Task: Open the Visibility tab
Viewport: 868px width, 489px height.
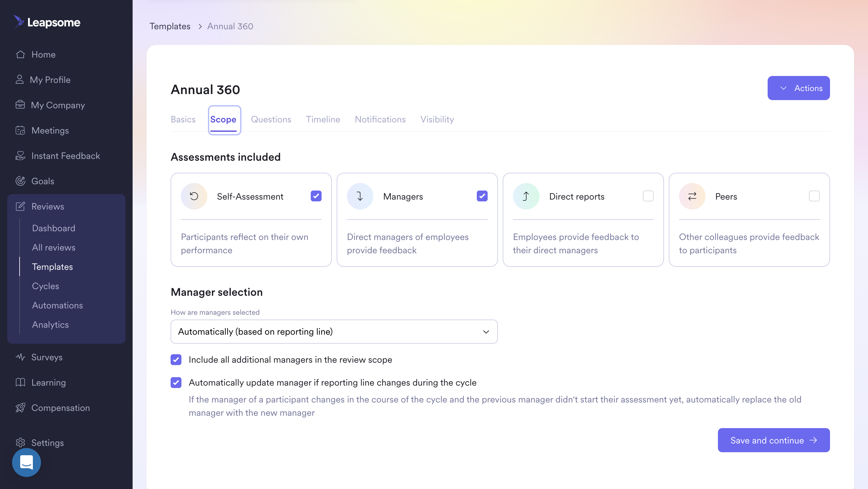Action: (x=437, y=119)
